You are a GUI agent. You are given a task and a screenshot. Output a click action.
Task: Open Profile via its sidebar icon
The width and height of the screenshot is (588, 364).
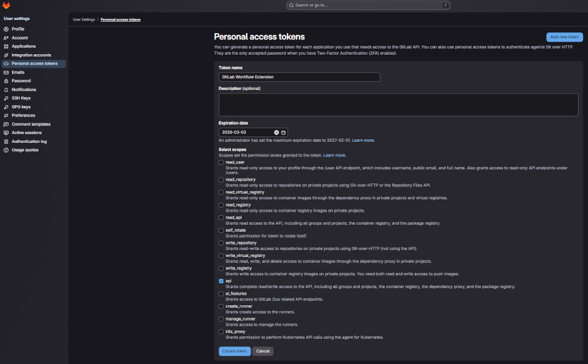tap(6, 29)
